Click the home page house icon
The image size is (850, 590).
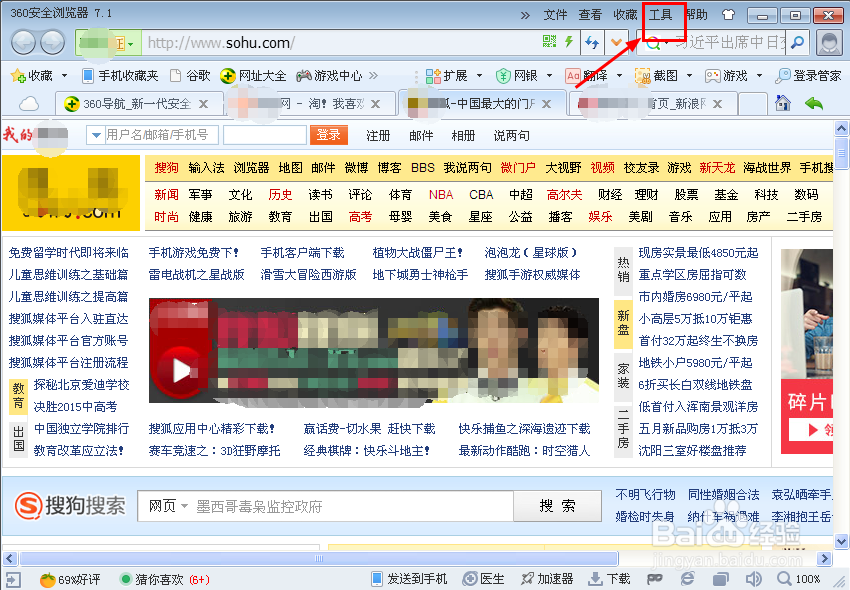point(782,103)
